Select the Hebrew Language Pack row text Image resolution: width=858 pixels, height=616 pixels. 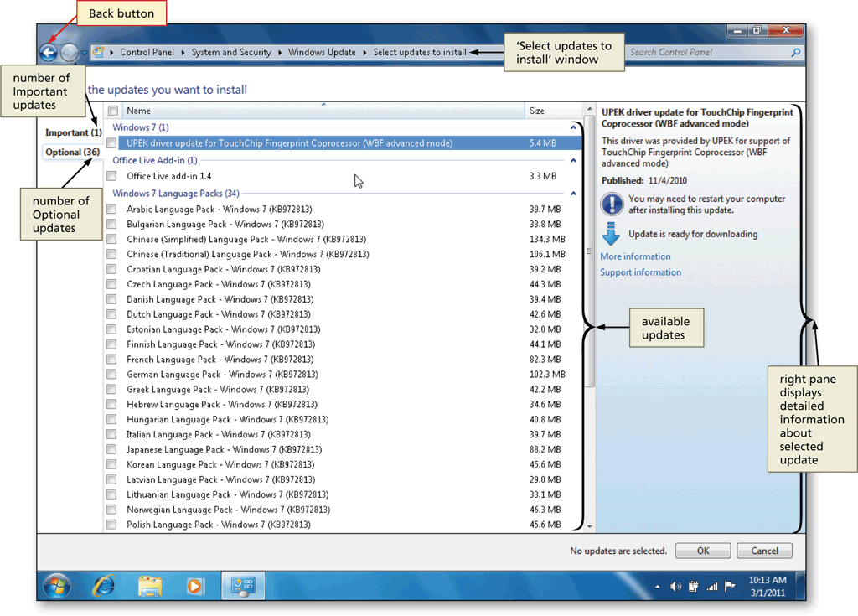pyautogui.click(x=221, y=405)
